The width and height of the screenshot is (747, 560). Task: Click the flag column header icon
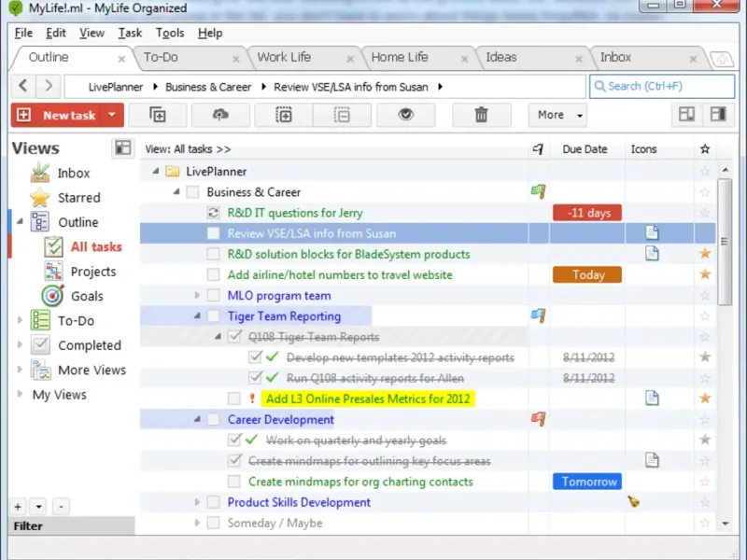click(538, 149)
